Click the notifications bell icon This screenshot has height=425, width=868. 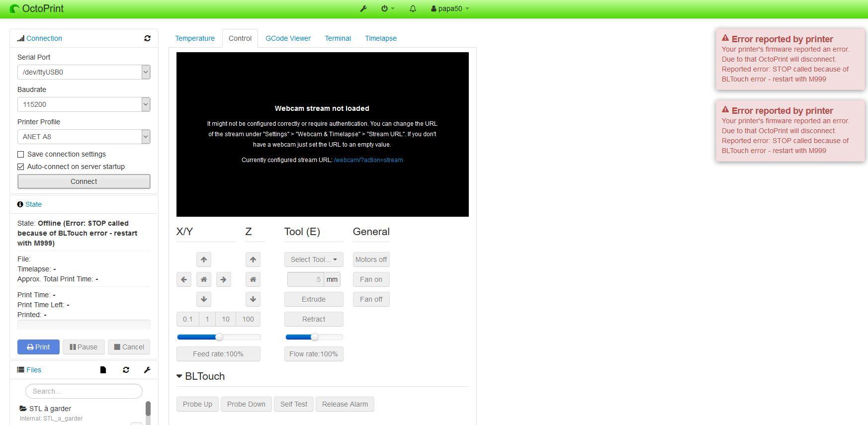click(413, 8)
